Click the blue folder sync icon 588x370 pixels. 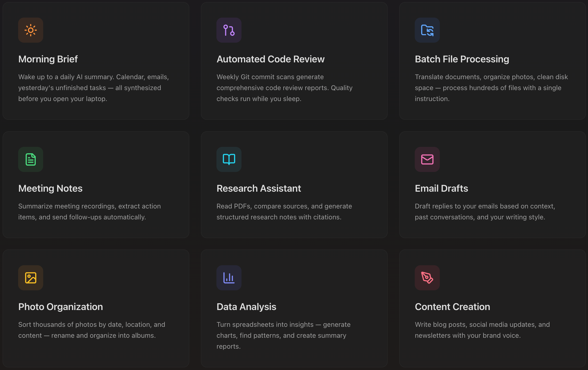(427, 30)
